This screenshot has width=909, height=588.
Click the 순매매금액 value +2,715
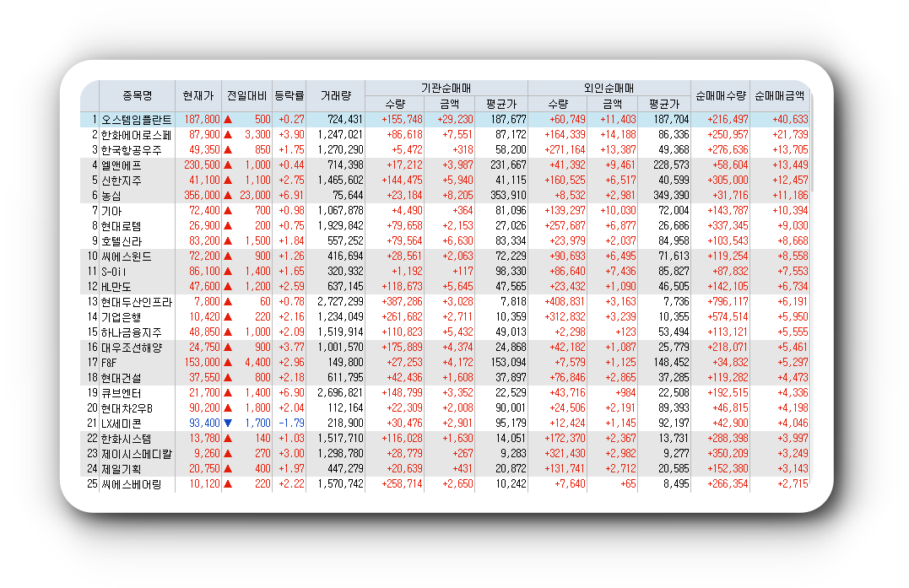pos(793,483)
